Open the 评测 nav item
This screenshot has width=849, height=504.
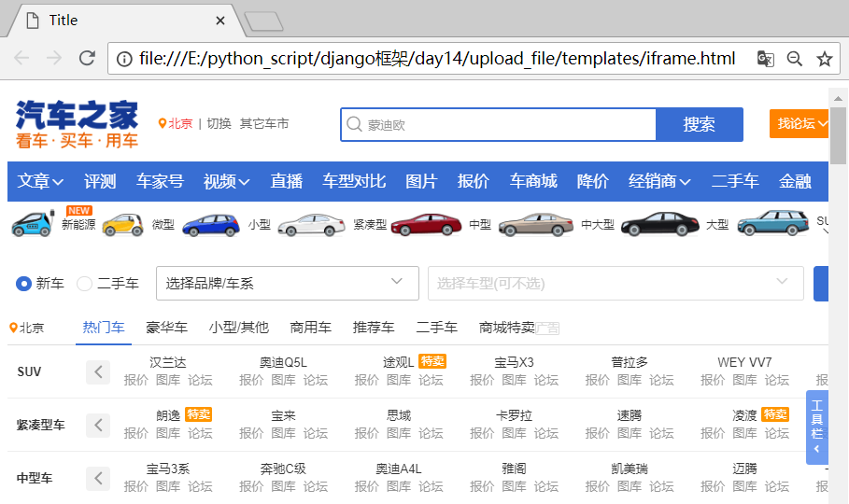tap(100, 181)
